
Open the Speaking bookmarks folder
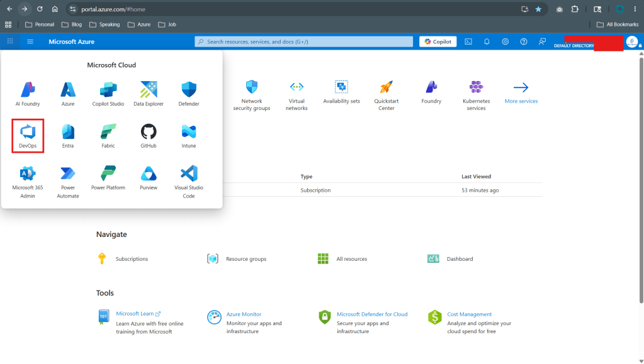pyautogui.click(x=105, y=25)
